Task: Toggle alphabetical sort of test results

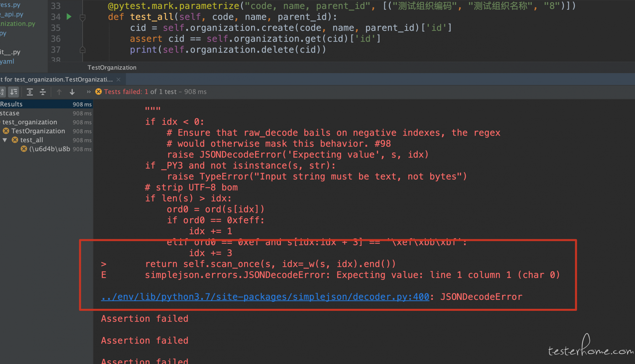Action: (x=2, y=92)
